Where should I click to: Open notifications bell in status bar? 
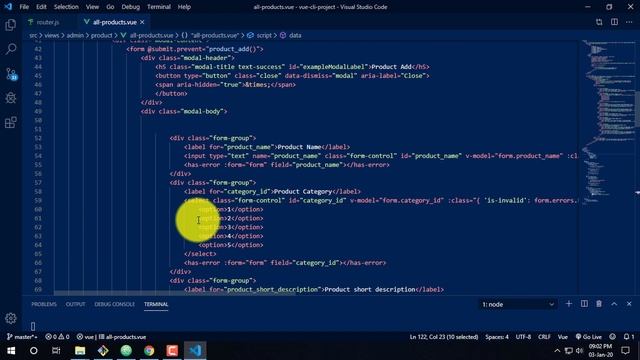tap(629, 337)
